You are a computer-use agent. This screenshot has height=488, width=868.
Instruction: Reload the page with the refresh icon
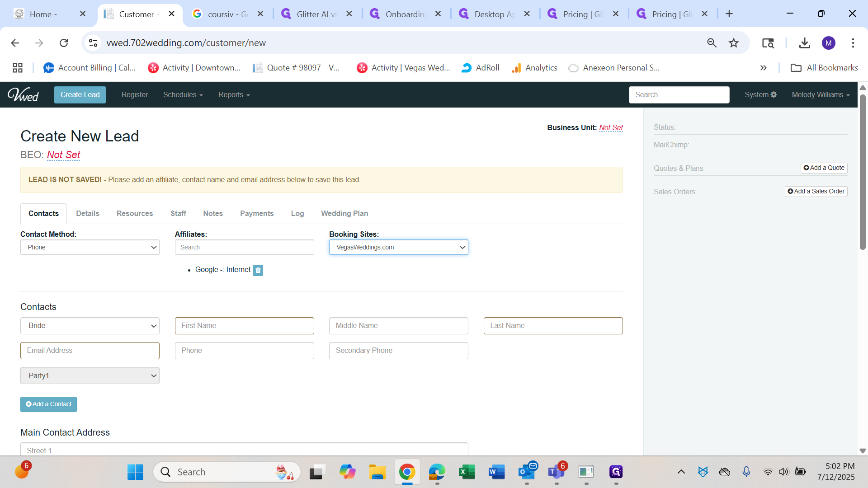tap(64, 43)
